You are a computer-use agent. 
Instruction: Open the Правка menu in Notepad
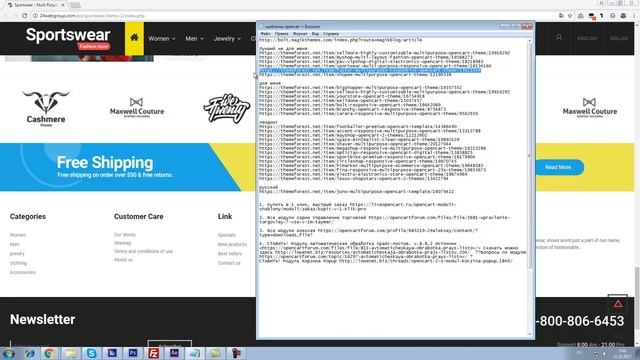pos(281,33)
